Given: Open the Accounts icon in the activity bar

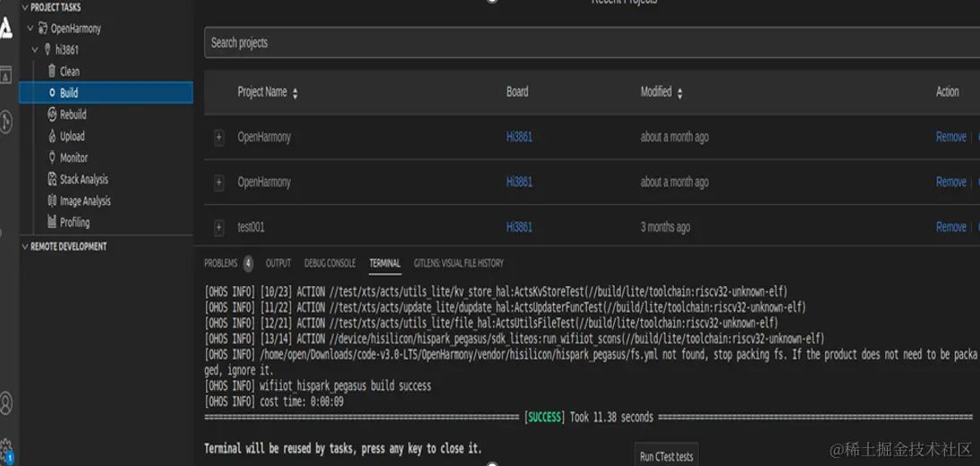Looking at the screenshot, I should tap(5, 402).
